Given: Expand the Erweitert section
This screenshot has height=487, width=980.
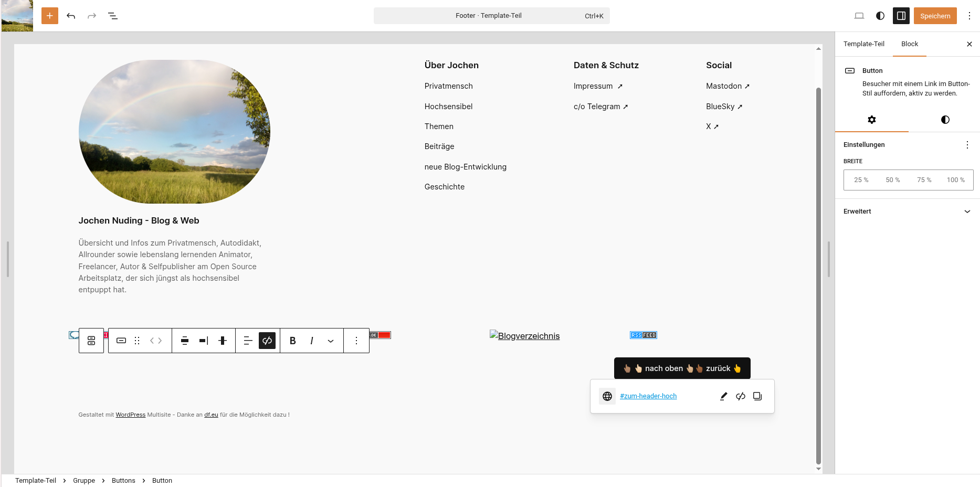Looking at the screenshot, I should [x=967, y=211].
